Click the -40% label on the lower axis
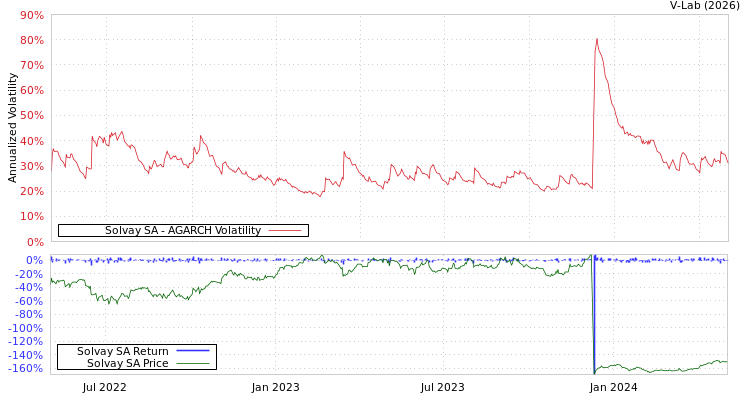750x400 pixels. (x=29, y=287)
